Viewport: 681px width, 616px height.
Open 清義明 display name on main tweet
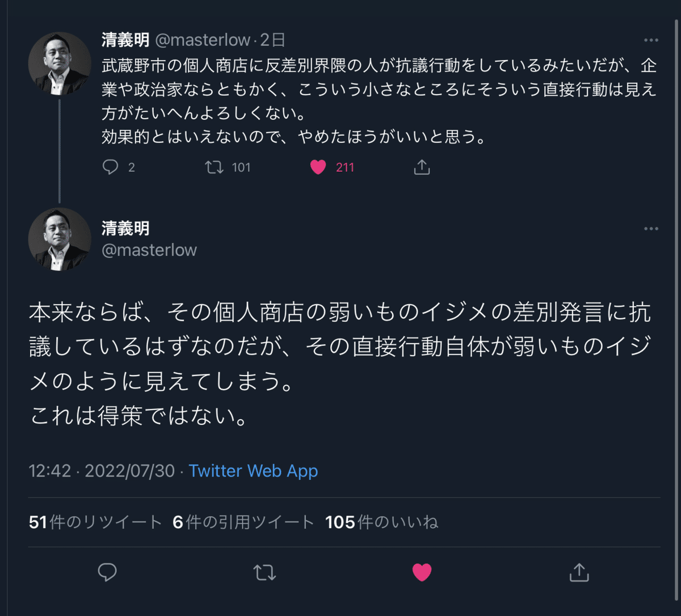125,228
